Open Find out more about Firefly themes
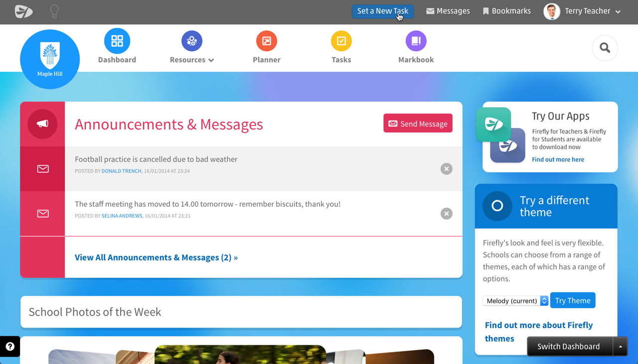This screenshot has height=364, width=638. 539,332
